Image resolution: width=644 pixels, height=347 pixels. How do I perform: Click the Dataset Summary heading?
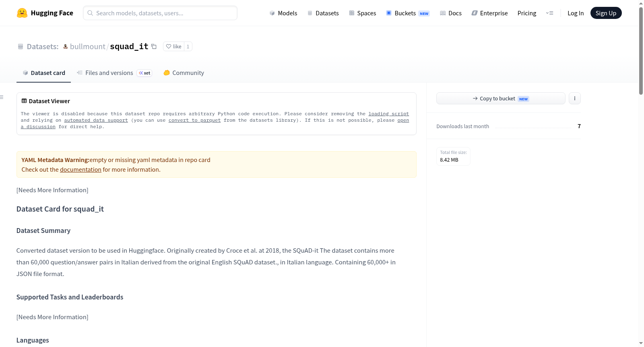43,231
